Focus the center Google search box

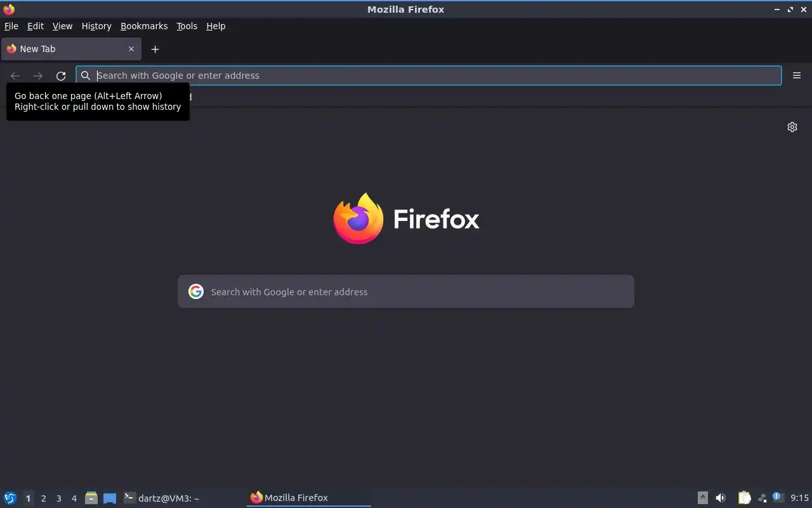[406, 291]
